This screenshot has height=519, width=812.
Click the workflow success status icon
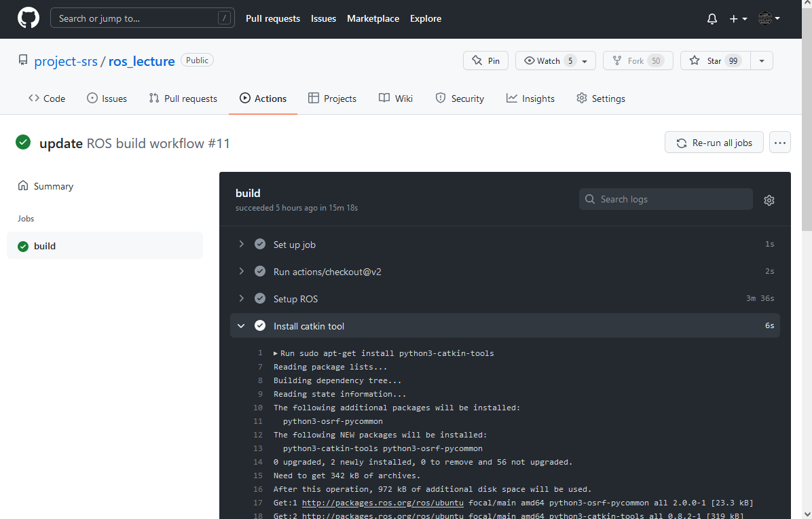coord(23,142)
